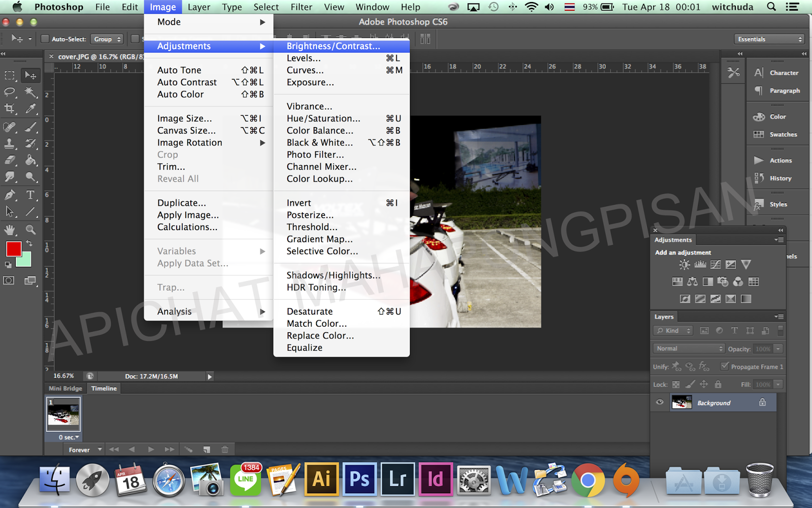Add a Brightness/Contrast adjustment via sun icon
This screenshot has width=812, height=508.
684,264
